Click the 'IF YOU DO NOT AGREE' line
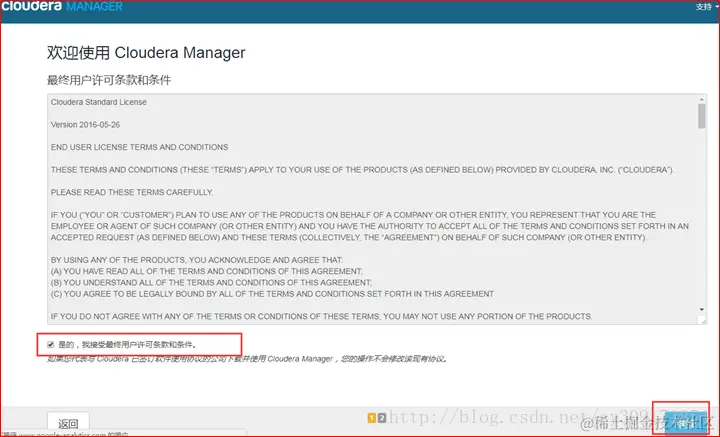Image resolution: width=720 pixels, height=437 pixels. (x=321, y=316)
